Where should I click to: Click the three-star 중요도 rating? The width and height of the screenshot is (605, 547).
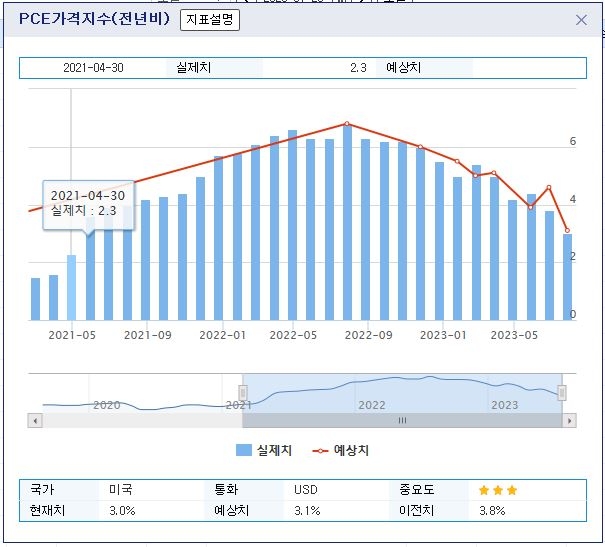(x=498, y=490)
